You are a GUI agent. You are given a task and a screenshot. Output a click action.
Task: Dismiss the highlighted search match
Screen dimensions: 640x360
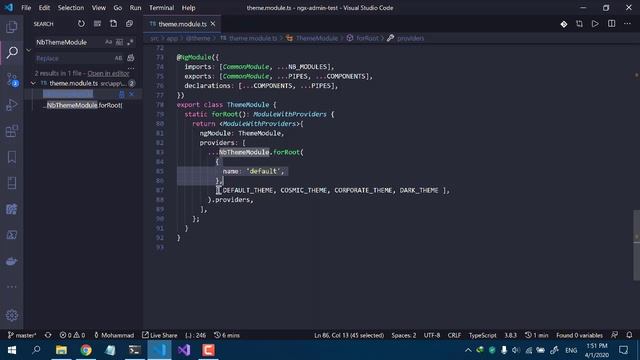tap(131, 94)
